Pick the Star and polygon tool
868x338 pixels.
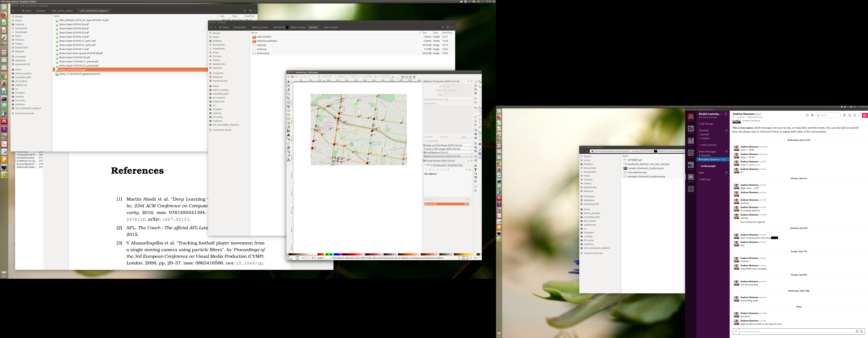[x=288, y=114]
